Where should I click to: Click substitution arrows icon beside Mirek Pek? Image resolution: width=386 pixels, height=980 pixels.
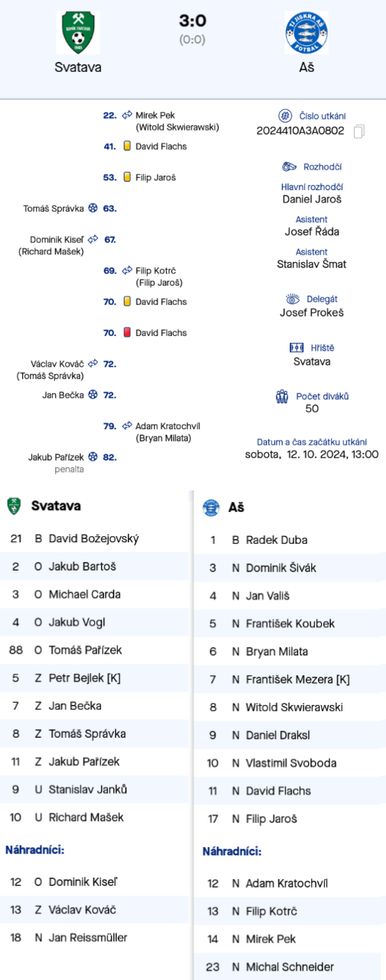coord(127,115)
